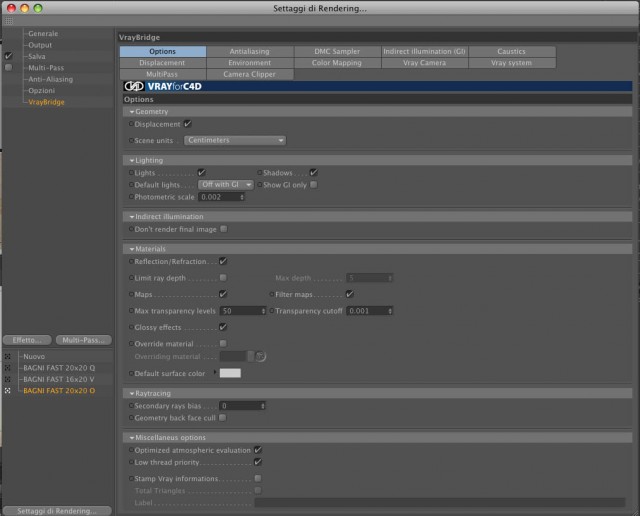
Task: Toggle the Filter maps checkbox
Action: (x=350, y=294)
